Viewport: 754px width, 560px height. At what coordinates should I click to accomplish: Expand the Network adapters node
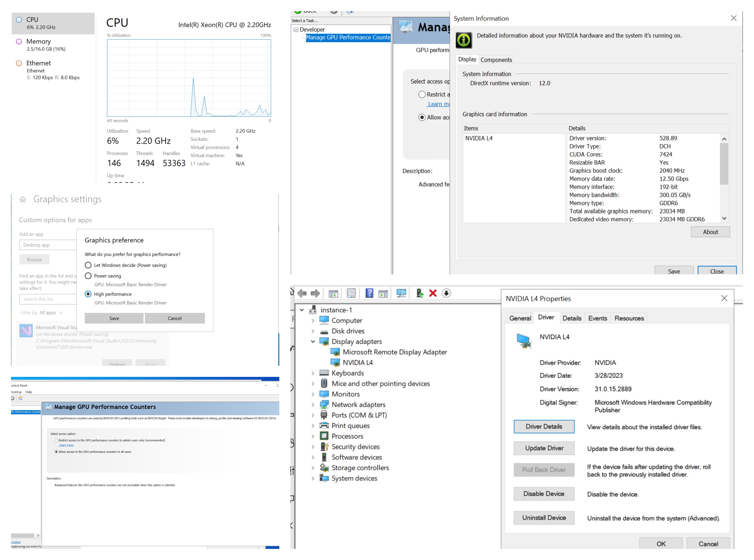pos(313,404)
